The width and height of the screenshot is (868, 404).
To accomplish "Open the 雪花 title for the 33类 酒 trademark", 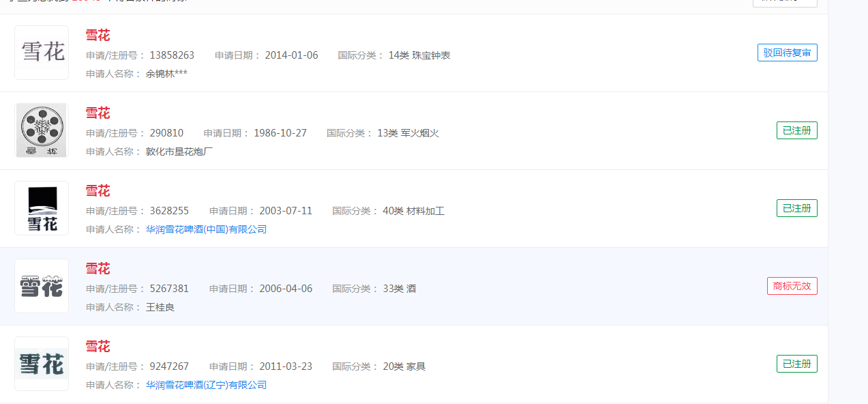I will [x=98, y=269].
